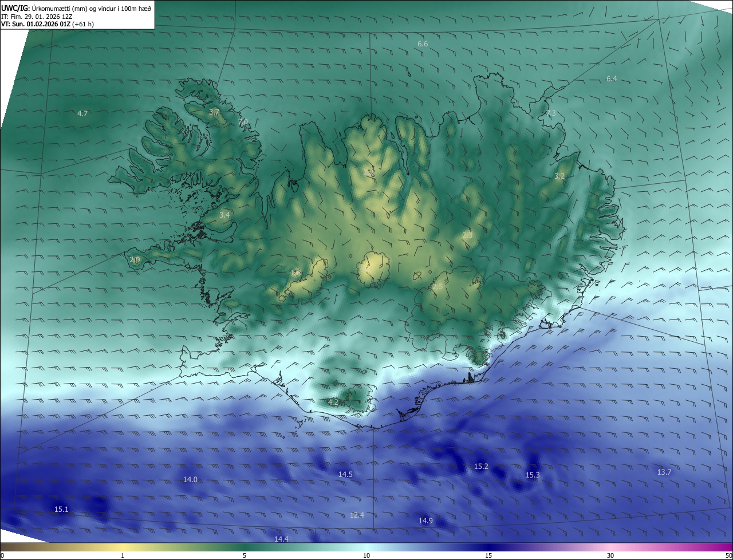Click the value 14.5 on the map
The height and width of the screenshot is (560, 733).
(345, 474)
